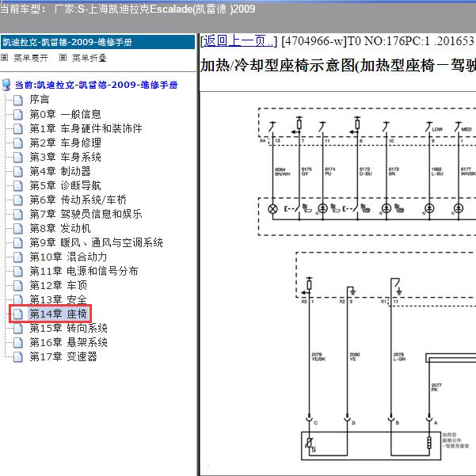Click the page icon for 第3章 车身系统
The height and width of the screenshot is (476, 476).
tap(18, 158)
